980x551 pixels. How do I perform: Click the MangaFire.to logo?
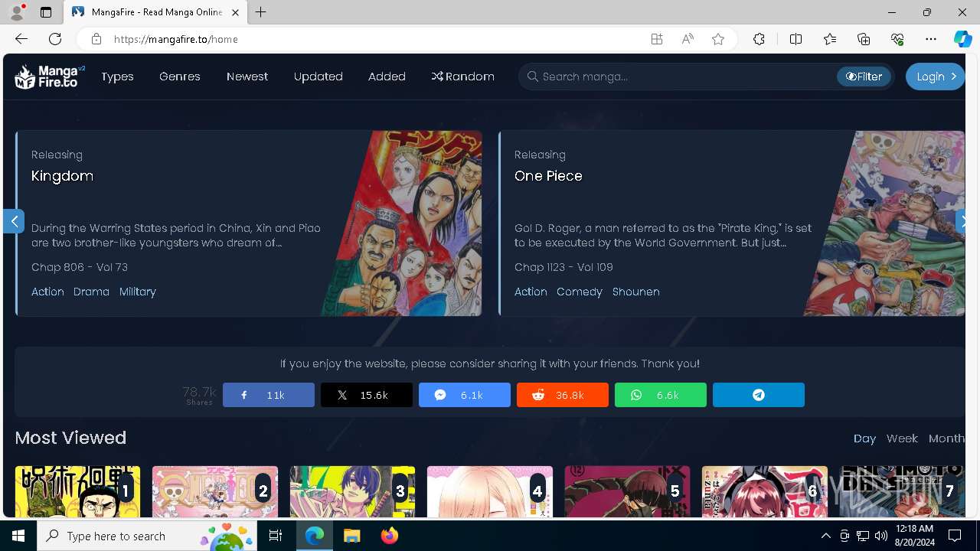(50, 77)
